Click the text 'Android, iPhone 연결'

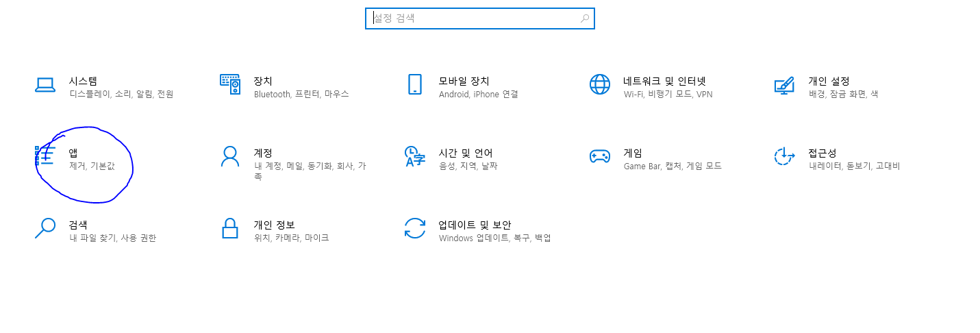tap(479, 94)
